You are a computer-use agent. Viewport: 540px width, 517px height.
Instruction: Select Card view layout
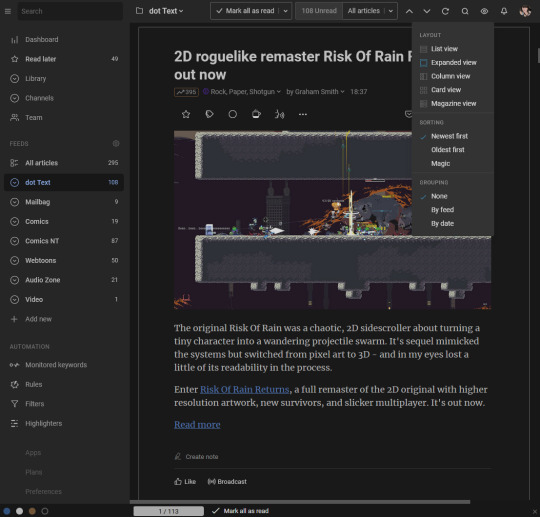(x=453, y=90)
